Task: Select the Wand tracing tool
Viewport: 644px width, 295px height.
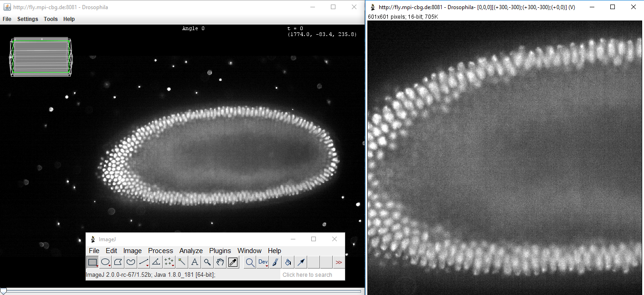Action: tap(181, 262)
